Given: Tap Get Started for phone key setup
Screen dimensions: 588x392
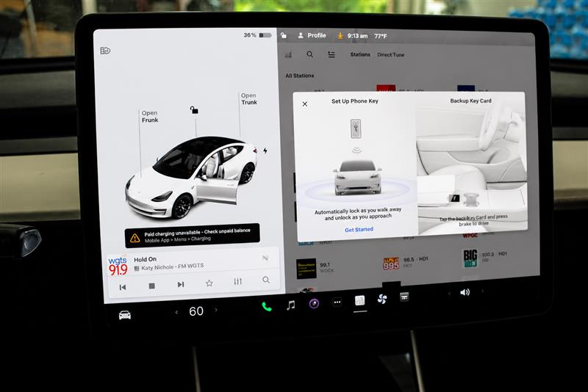Looking at the screenshot, I should (359, 230).
